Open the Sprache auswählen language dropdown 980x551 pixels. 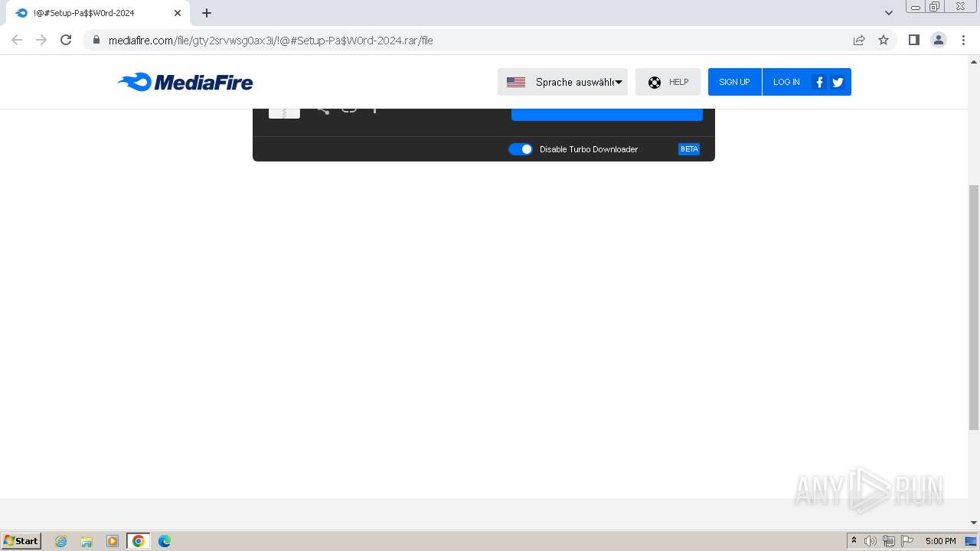[563, 82]
